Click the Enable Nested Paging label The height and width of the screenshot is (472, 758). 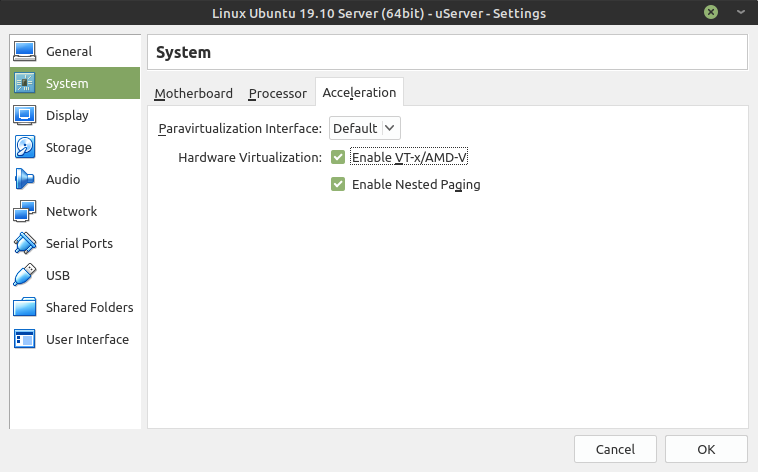416,185
